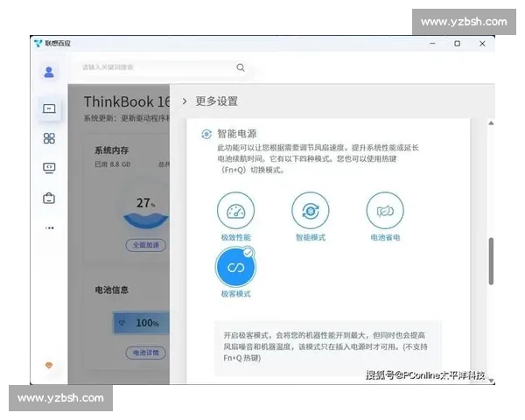The image size is (525, 420).
Task: Click the scrollbar up arrow
Action: tap(491, 123)
